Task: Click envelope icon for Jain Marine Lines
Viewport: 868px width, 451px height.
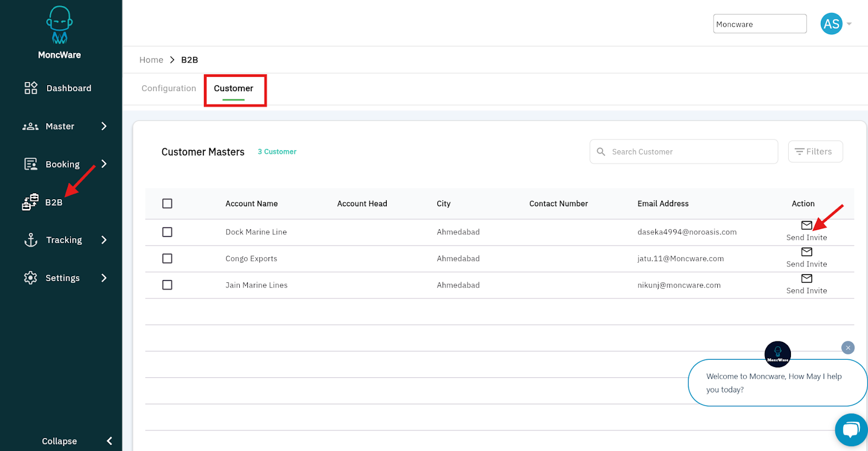Action: tap(807, 278)
